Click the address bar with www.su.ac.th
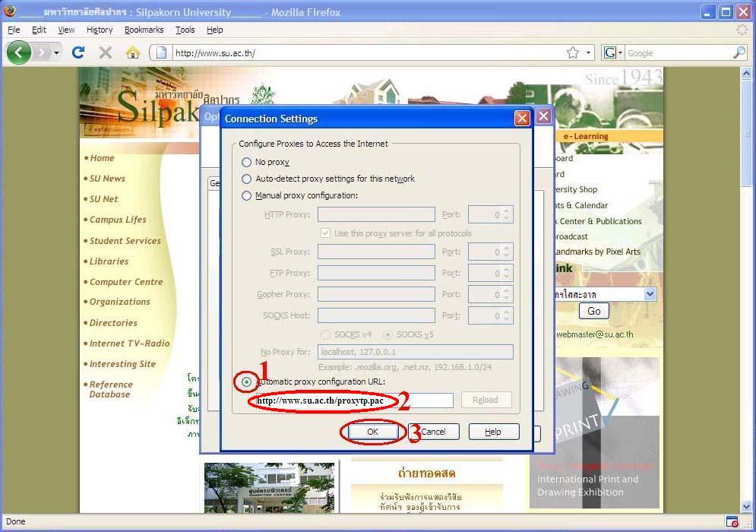Screen dimensions: 756x532 point(369,53)
